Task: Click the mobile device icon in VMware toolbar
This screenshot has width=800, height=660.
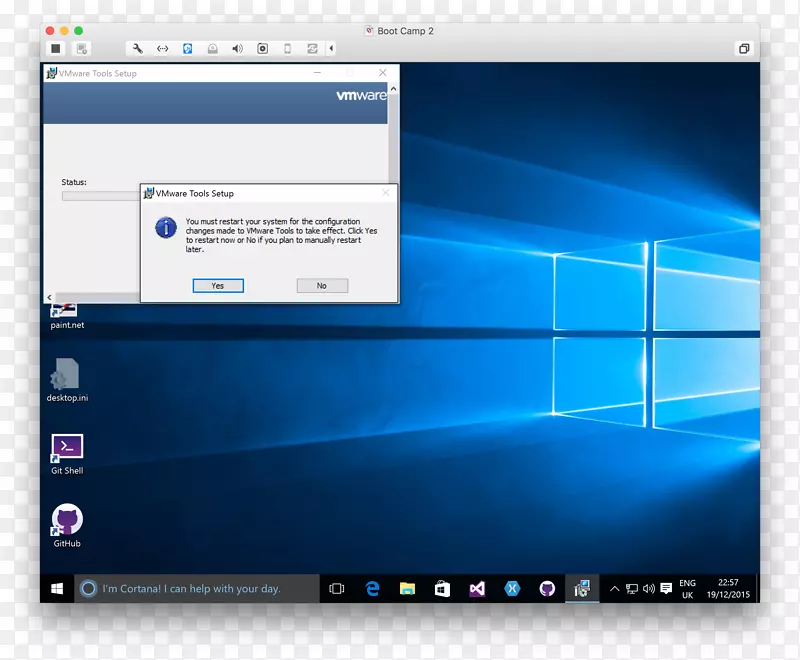Action: pyautogui.click(x=286, y=48)
